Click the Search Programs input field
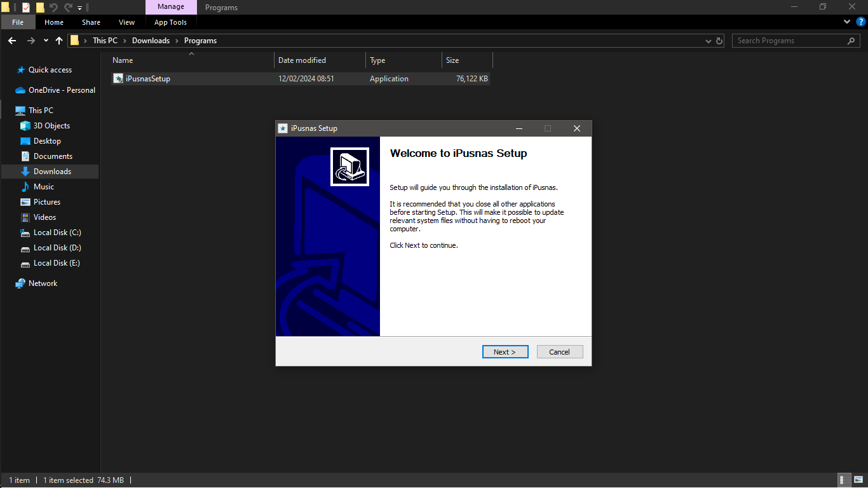 click(x=790, y=41)
